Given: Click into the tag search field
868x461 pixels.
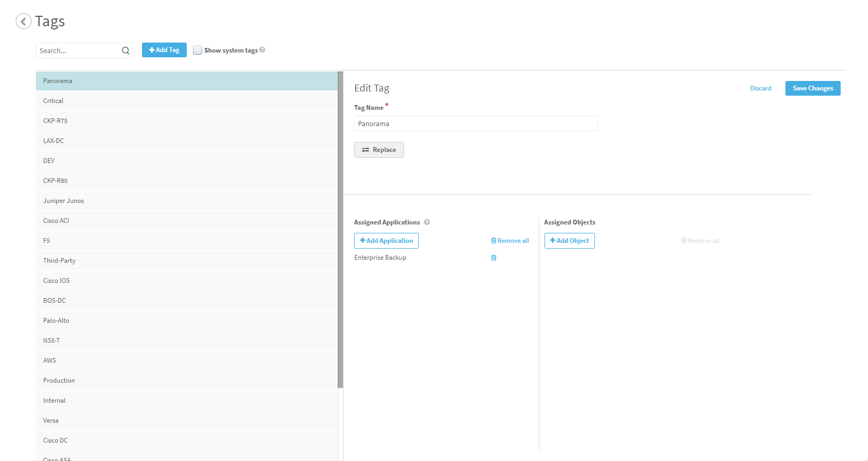Looking at the screenshot, I should click(x=79, y=50).
